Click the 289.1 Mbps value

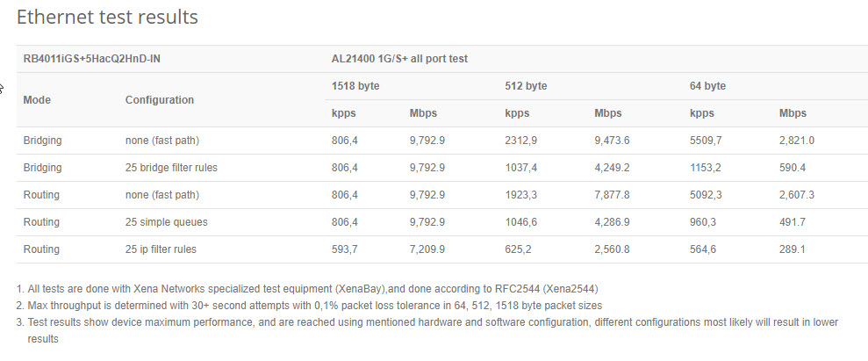pos(793,249)
